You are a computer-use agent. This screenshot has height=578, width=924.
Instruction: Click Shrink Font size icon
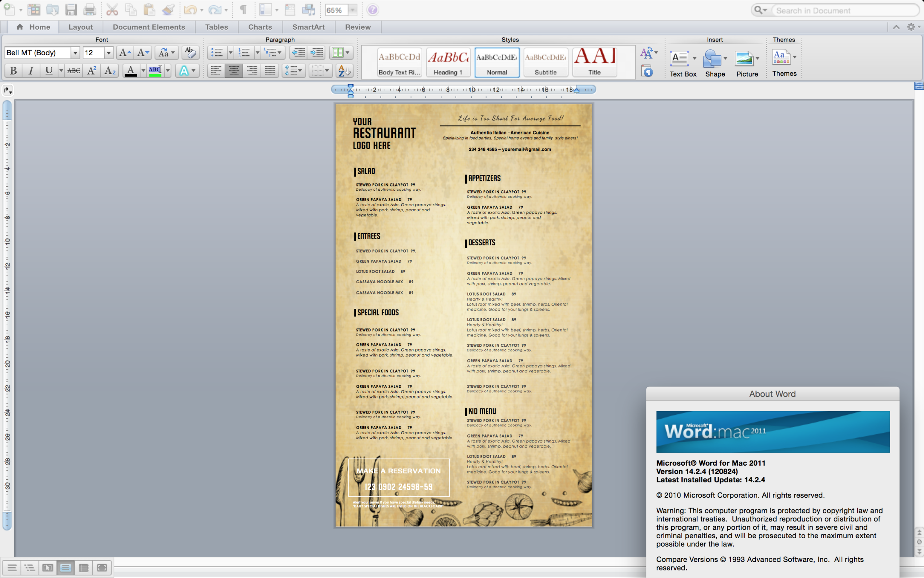coord(143,53)
